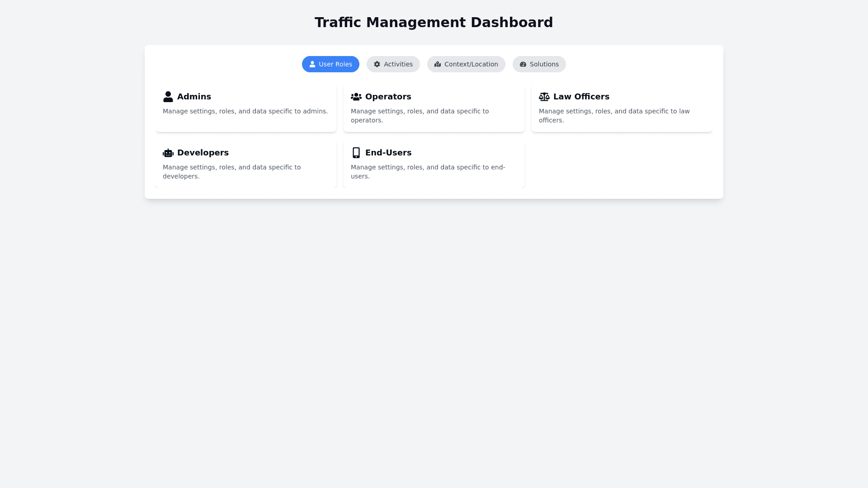Image resolution: width=868 pixels, height=488 pixels.
Task: Click the Operators group icon
Action: pyautogui.click(x=356, y=97)
